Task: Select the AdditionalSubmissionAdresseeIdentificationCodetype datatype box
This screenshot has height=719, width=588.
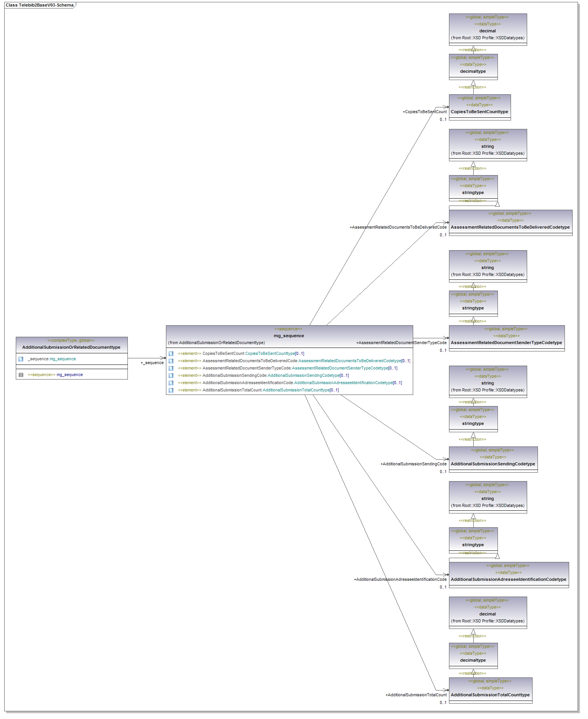Action: point(508,579)
